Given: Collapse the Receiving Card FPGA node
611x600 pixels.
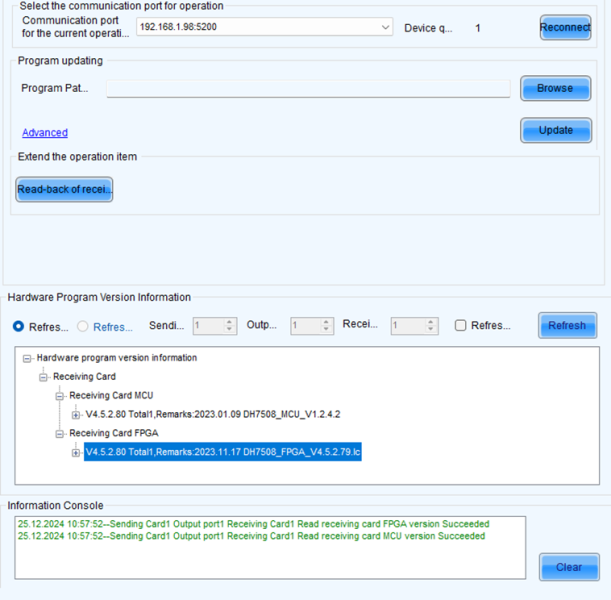Looking at the screenshot, I should 60,433.
